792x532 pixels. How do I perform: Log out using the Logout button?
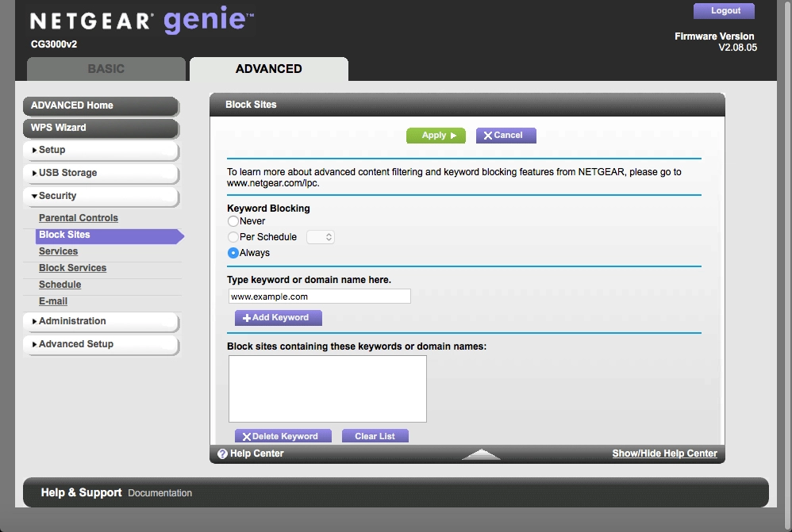[725, 11]
